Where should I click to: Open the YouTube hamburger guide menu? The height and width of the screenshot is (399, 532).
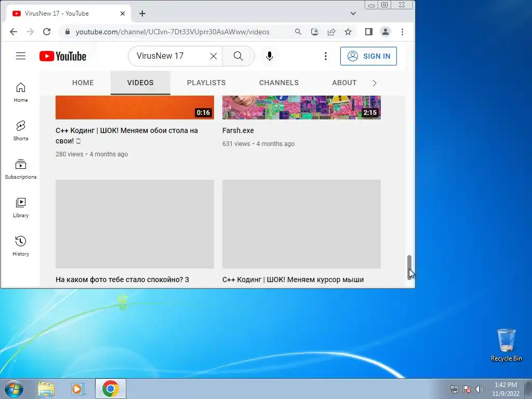[x=21, y=56]
